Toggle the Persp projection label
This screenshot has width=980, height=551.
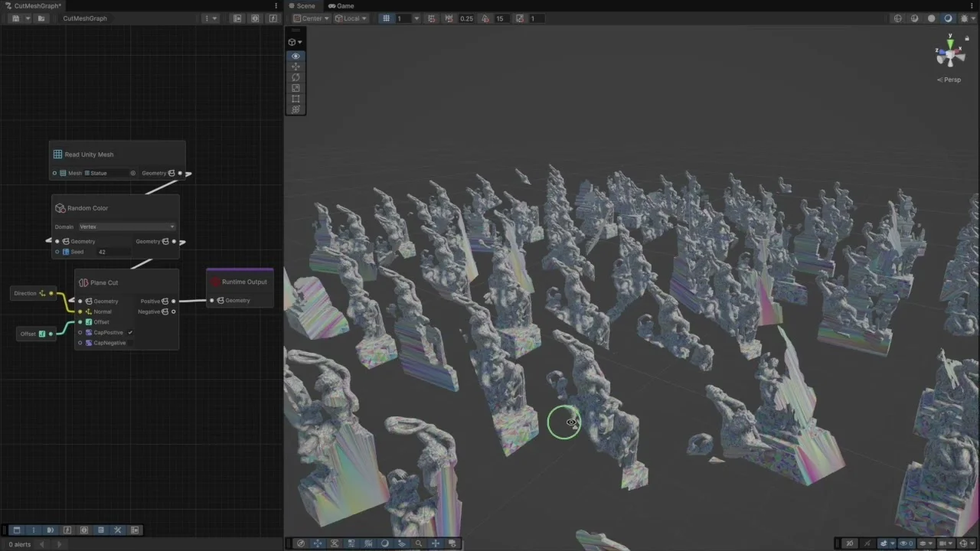tap(949, 80)
